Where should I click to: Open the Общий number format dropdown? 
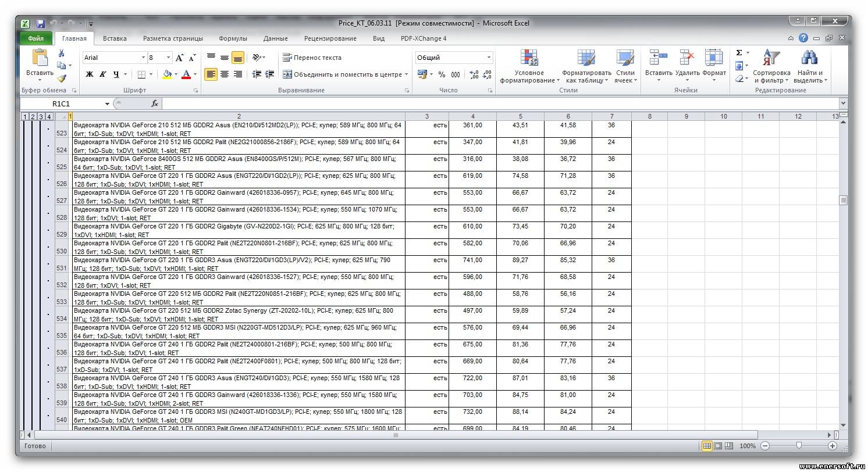coord(489,58)
